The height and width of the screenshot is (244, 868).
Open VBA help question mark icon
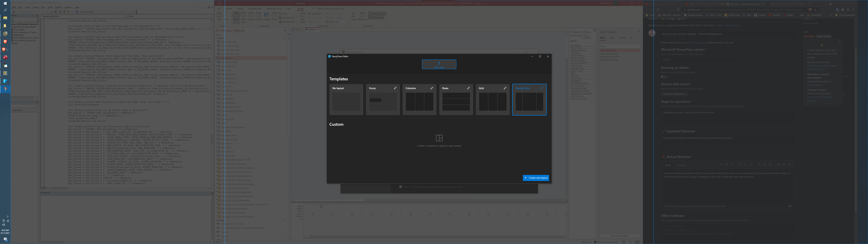pyautogui.click(x=77, y=12)
